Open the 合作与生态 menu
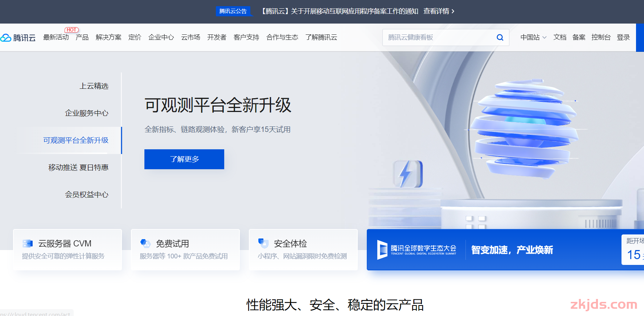644x316 pixels. [282, 37]
